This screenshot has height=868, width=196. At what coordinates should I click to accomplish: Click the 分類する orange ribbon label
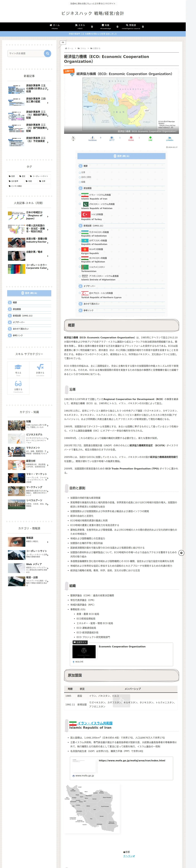[69, 71]
